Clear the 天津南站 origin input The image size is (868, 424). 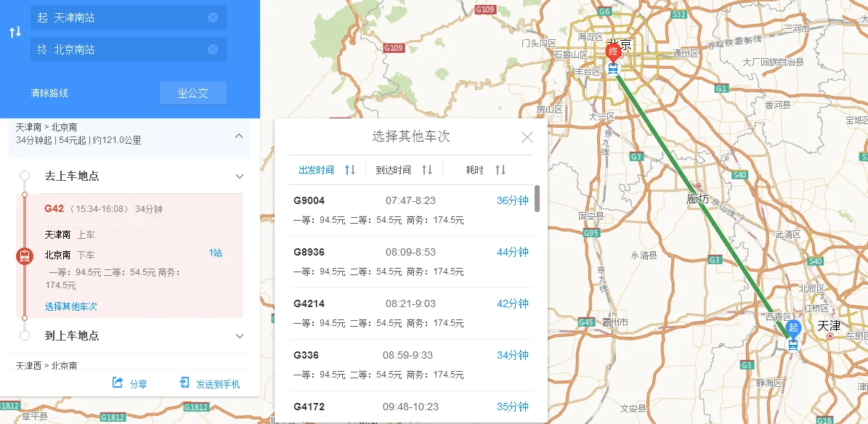pyautogui.click(x=211, y=17)
